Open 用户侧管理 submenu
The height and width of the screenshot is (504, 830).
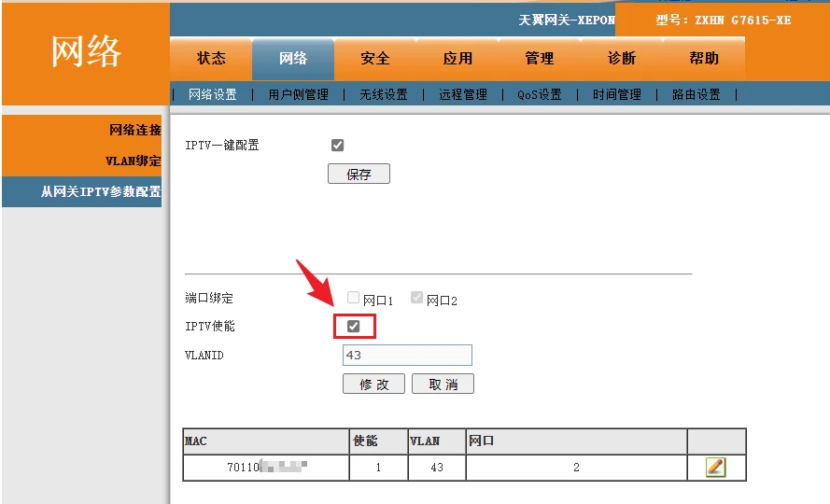coord(298,95)
